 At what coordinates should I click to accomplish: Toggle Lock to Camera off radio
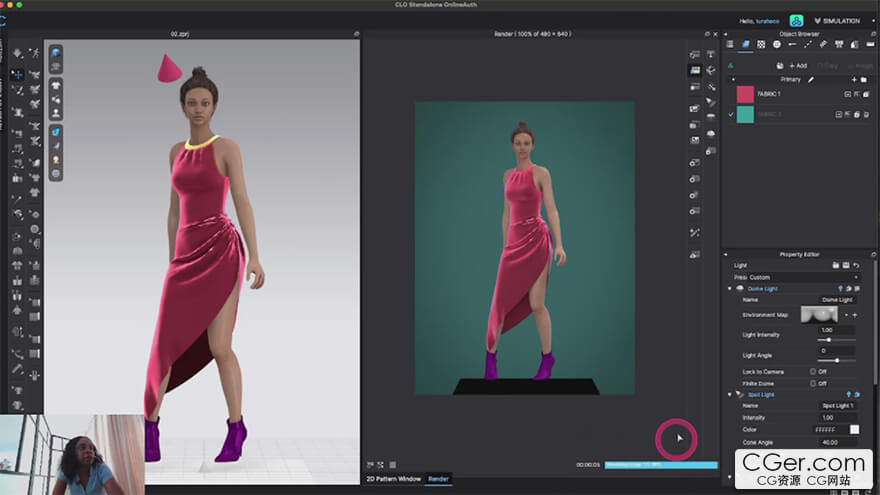click(813, 371)
